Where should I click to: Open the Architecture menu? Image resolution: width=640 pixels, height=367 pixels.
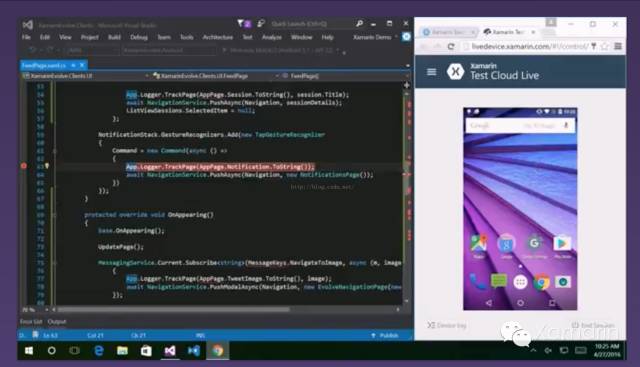(x=218, y=37)
